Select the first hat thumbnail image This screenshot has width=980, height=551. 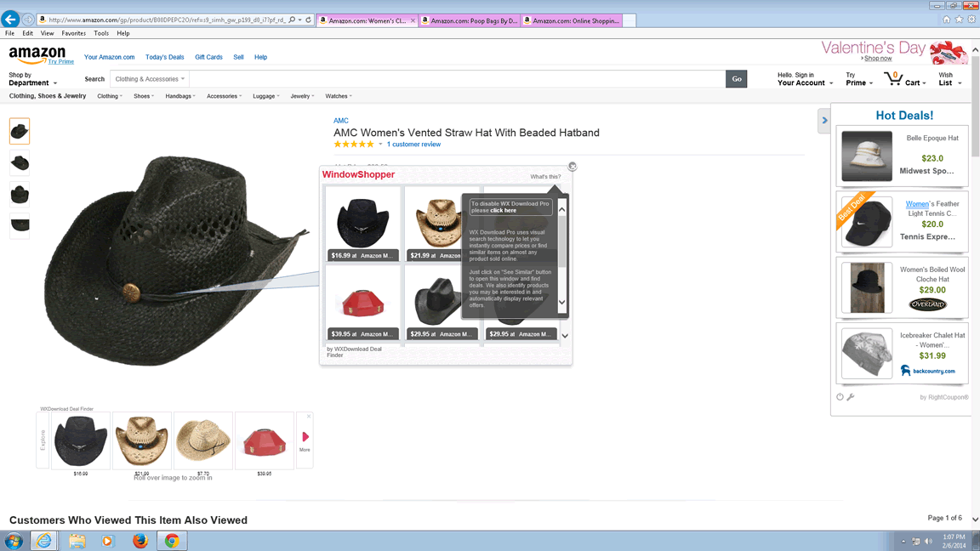20,131
